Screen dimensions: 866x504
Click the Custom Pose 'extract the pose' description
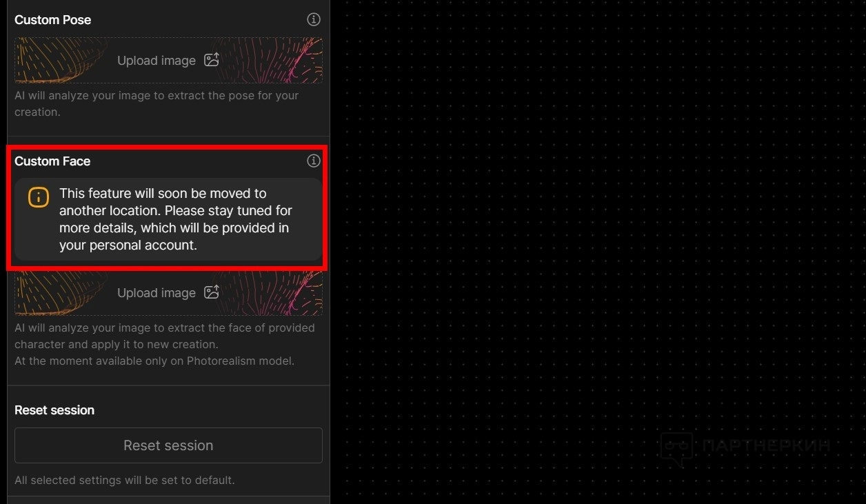pos(157,103)
